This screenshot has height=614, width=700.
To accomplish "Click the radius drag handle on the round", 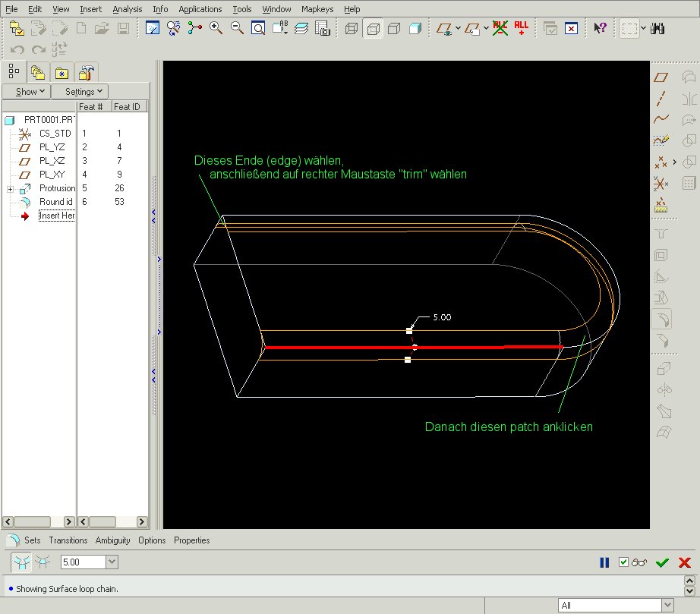I will tap(409, 331).
